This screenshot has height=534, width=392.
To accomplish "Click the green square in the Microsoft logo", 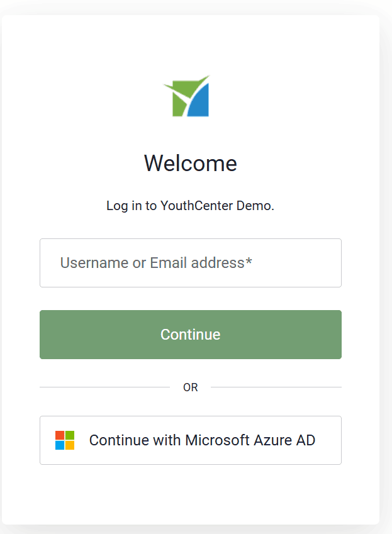I will [x=69, y=435].
